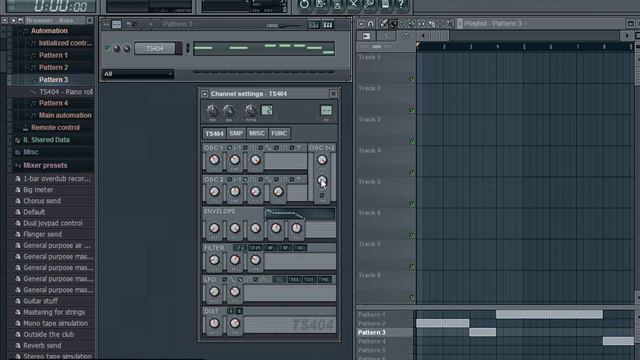The width and height of the screenshot is (640, 360).
Task: Enable the second waveform LED on OSC 2
Action: (x=245, y=179)
